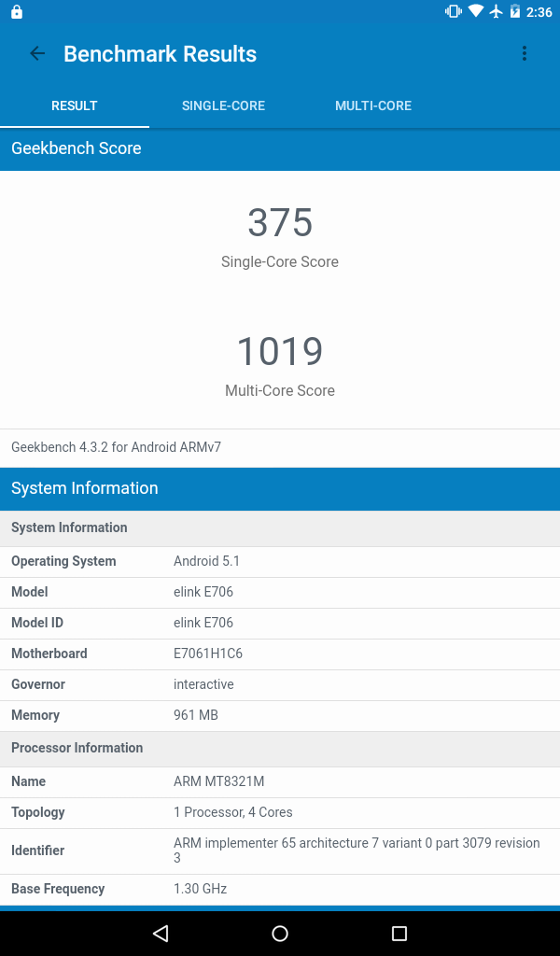The width and height of the screenshot is (560, 956).
Task: Tap the Android recents square button
Action: pos(399,934)
